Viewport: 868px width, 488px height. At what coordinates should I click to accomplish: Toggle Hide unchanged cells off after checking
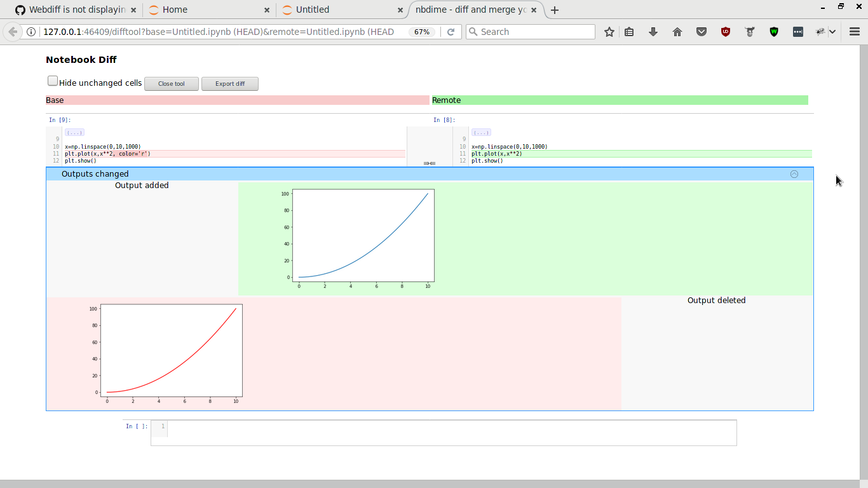(52, 80)
